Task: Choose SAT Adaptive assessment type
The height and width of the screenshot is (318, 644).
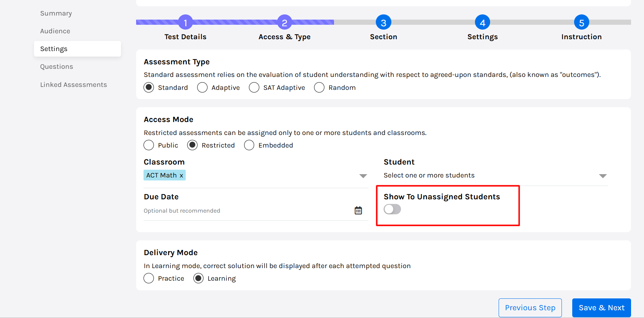Action: pyautogui.click(x=254, y=88)
